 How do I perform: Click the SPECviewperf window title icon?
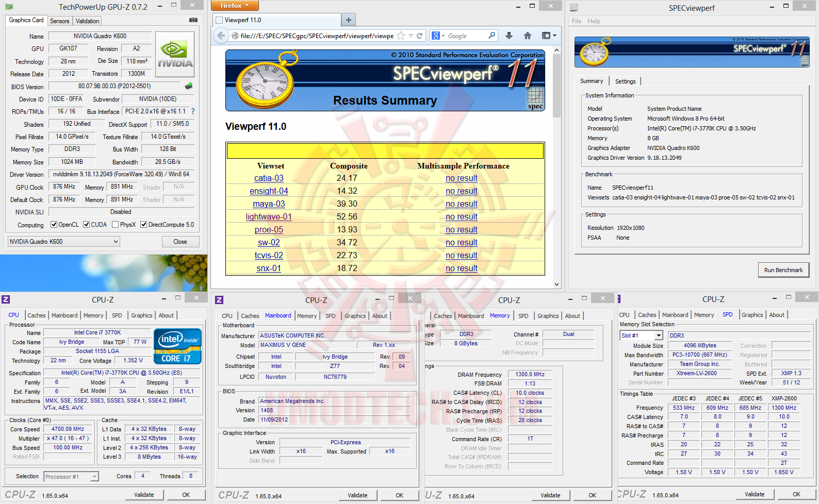[x=574, y=8]
